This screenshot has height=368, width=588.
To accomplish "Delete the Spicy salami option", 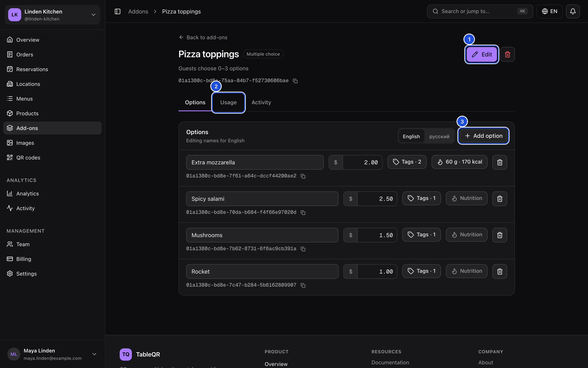I will (x=500, y=199).
